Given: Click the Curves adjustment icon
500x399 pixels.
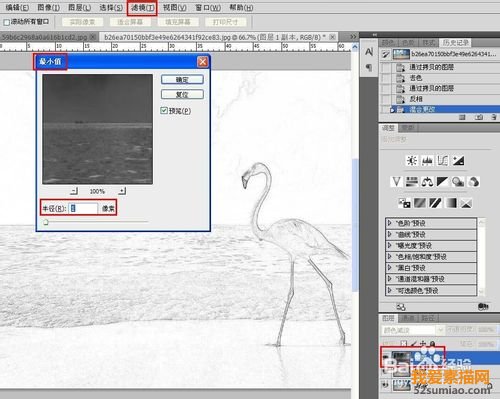Looking at the screenshot, I should click(443, 161).
